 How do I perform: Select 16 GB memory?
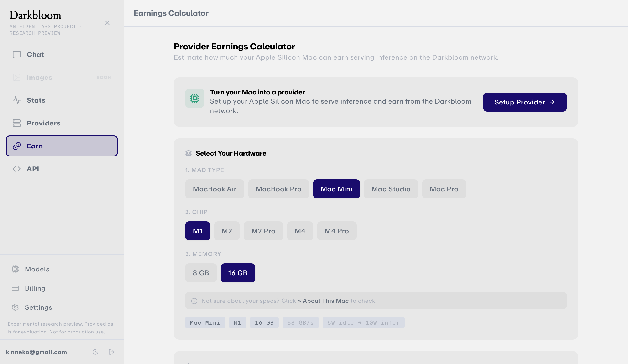tap(238, 273)
